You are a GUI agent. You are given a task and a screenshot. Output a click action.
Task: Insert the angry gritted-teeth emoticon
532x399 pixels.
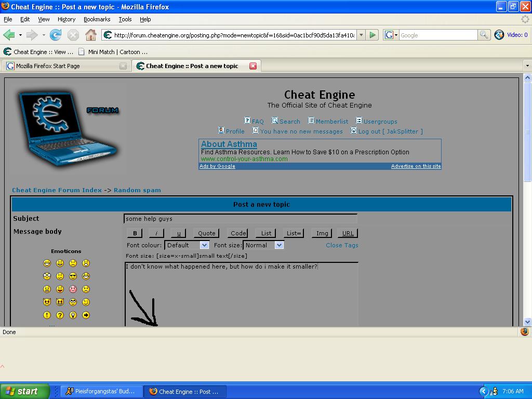click(x=47, y=289)
